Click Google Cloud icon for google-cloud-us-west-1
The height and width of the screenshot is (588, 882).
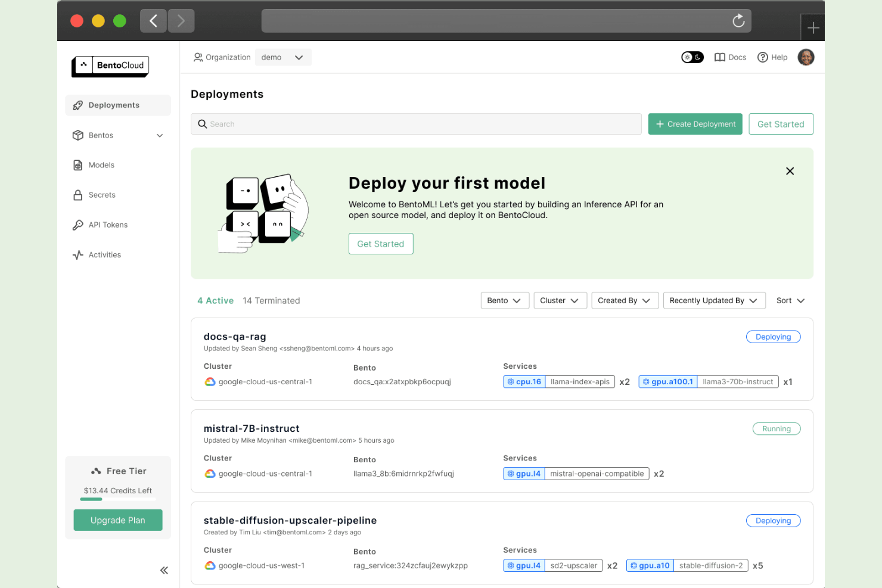(x=210, y=565)
